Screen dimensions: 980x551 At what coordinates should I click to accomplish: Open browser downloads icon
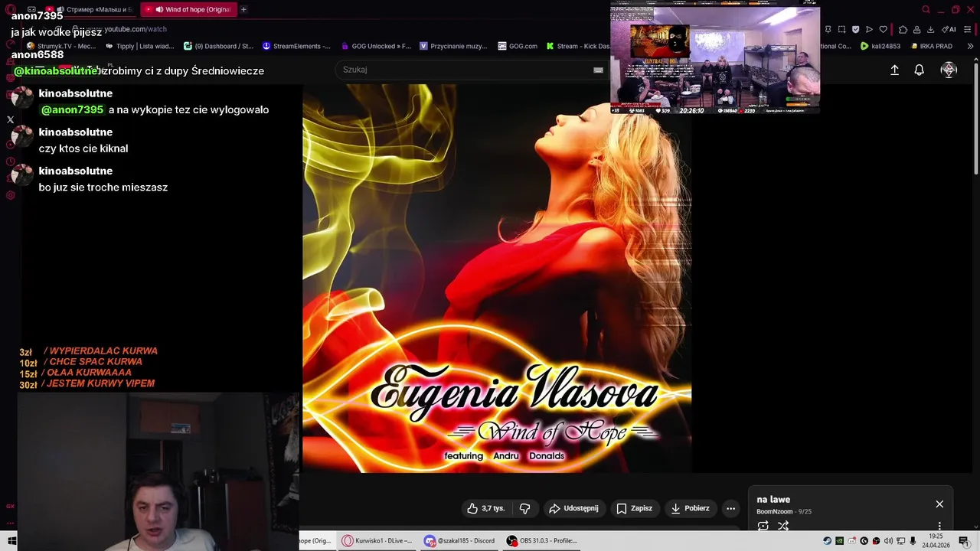930,29
